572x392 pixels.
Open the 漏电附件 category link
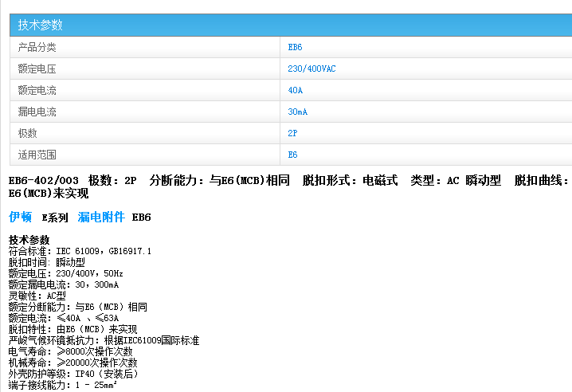[x=101, y=217]
